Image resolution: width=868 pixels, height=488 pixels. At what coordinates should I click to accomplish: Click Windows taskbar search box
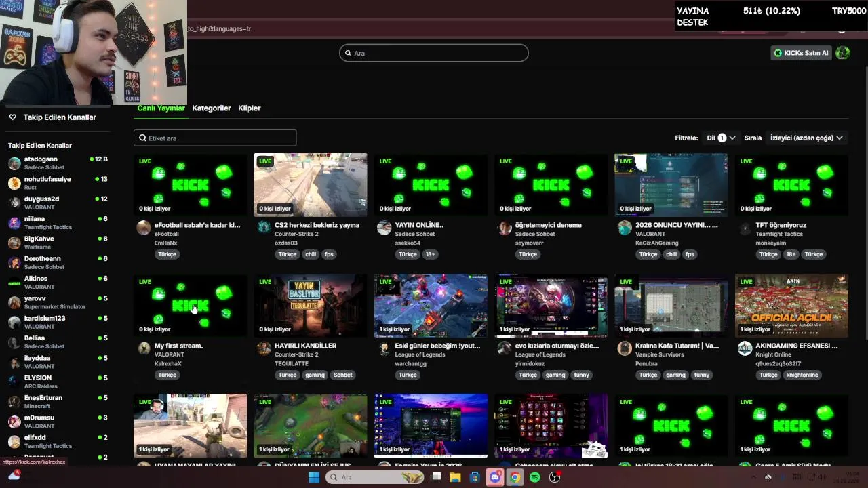click(x=374, y=477)
